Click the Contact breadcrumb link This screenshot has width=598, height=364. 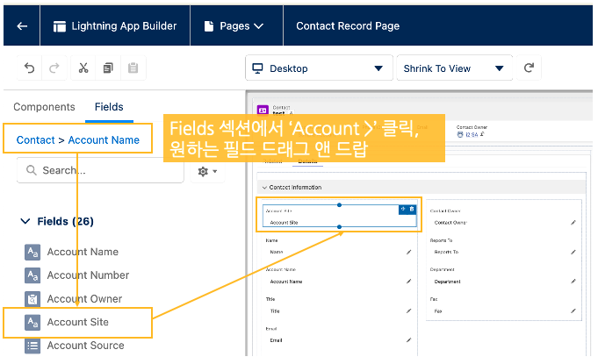(x=35, y=139)
